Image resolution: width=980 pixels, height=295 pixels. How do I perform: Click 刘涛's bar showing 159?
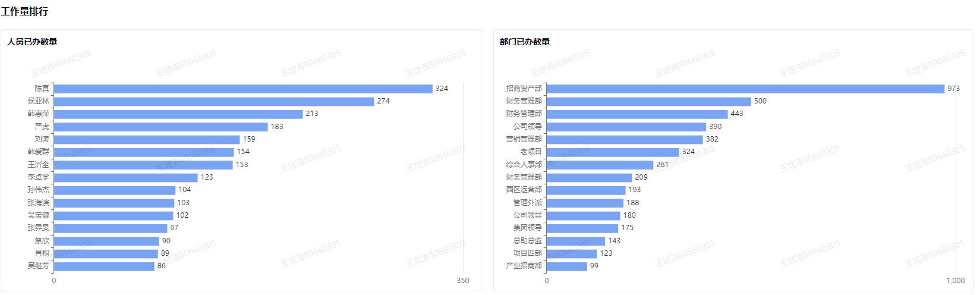[x=147, y=139]
